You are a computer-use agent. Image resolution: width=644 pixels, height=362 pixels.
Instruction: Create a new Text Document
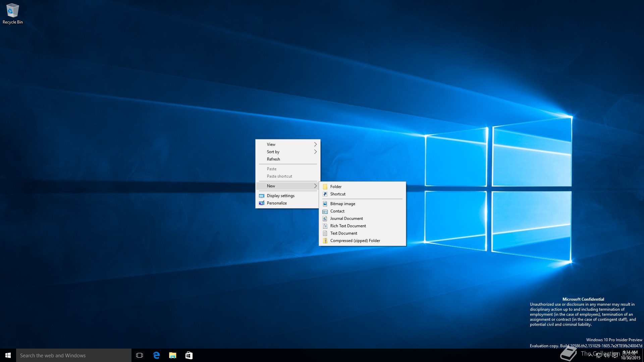[343, 233]
